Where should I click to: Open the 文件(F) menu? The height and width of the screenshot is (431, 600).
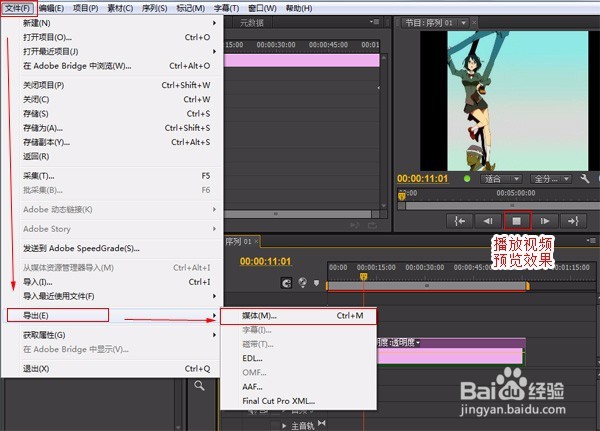point(18,8)
